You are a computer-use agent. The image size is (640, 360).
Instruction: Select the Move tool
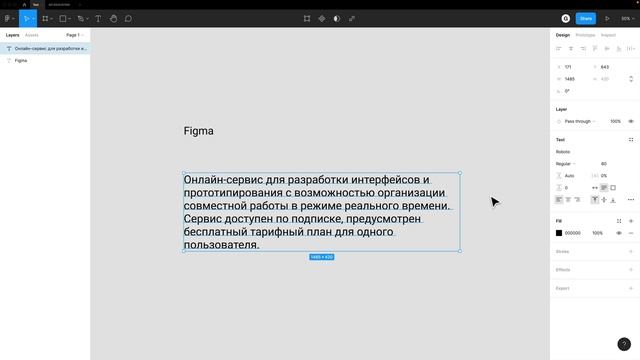(27, 18)
